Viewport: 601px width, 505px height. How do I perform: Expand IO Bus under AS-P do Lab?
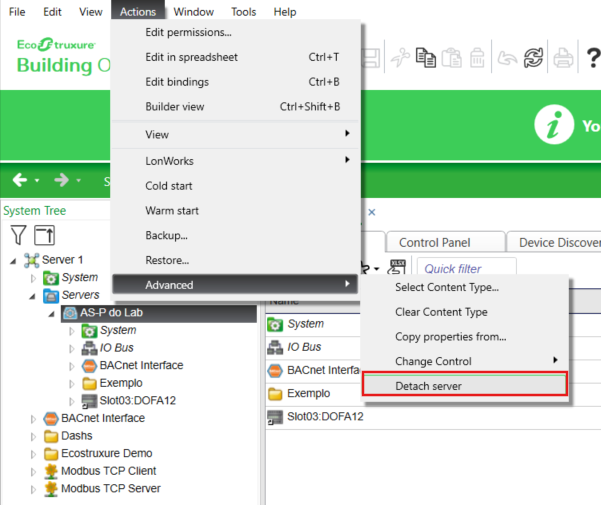coord(72,349)
